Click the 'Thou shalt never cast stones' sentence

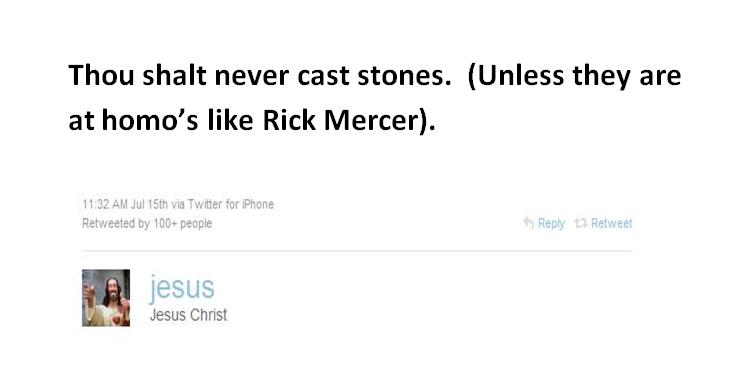click(260, 76)
